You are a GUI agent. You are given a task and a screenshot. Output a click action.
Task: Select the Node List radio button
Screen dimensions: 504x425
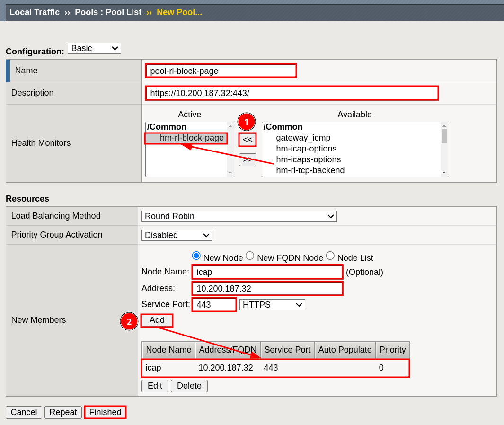330,256
